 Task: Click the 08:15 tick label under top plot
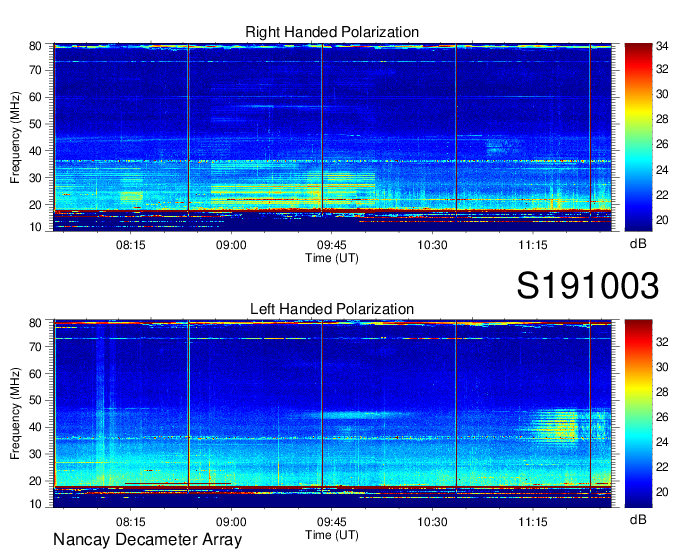pyautogui.click(x=131, y=245)
